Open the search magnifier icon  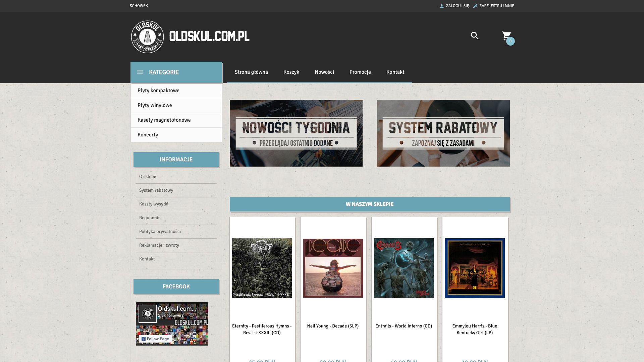tap(475, 36)
